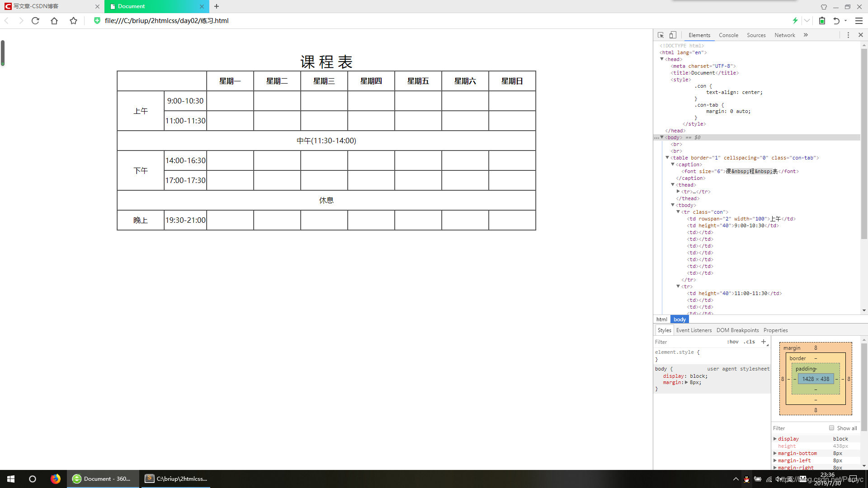Add a new style rule plus icon

click(x=764, y=342)
